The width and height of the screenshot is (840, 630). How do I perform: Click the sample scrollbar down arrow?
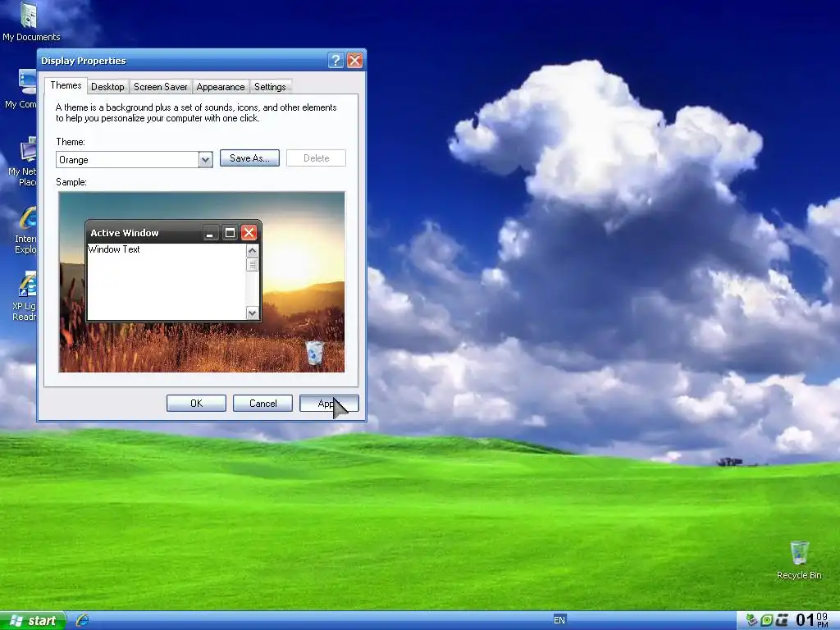click(x=253, y=313)
